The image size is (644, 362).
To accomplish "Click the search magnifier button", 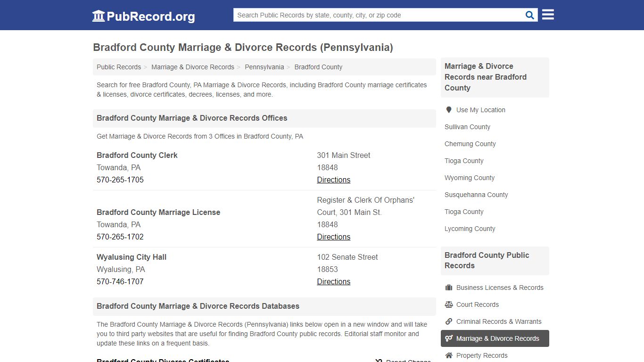I will click(x=530, y=15).
